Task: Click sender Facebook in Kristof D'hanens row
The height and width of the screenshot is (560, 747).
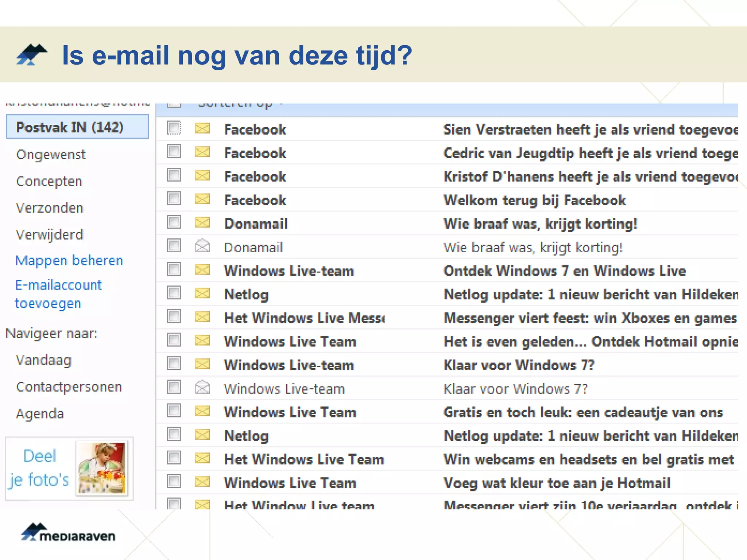Action: coord(255,177)
